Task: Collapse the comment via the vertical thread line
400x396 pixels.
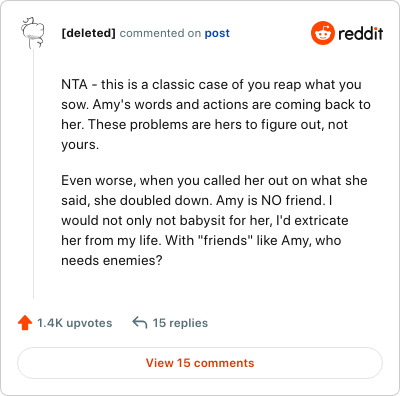Action: point(33,173)
